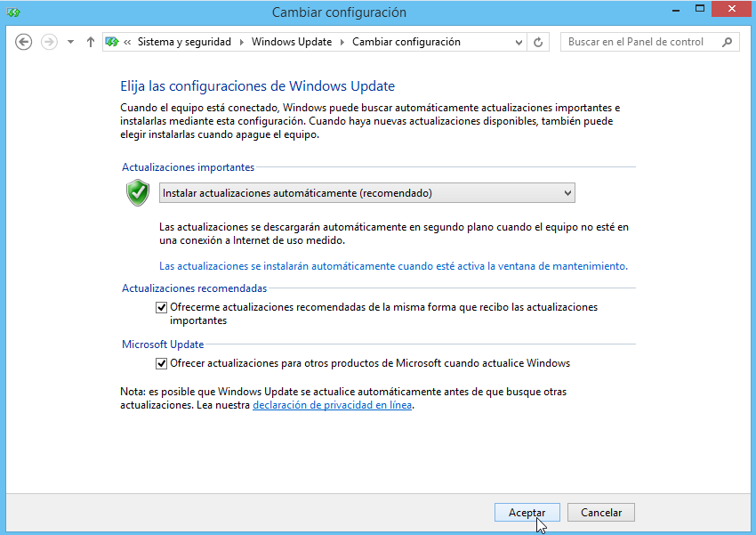Go up one level with Up arrow

(x=90, y=42)
